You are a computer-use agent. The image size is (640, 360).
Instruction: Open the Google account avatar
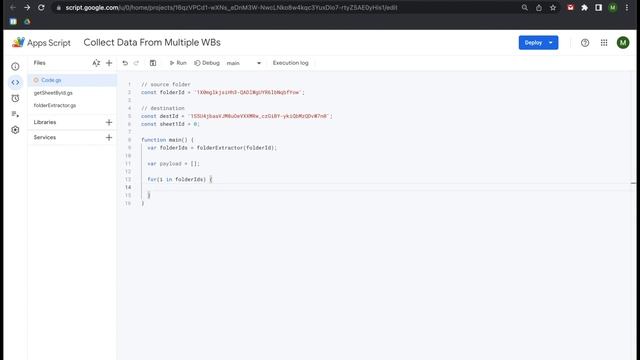tap(623, 42)
